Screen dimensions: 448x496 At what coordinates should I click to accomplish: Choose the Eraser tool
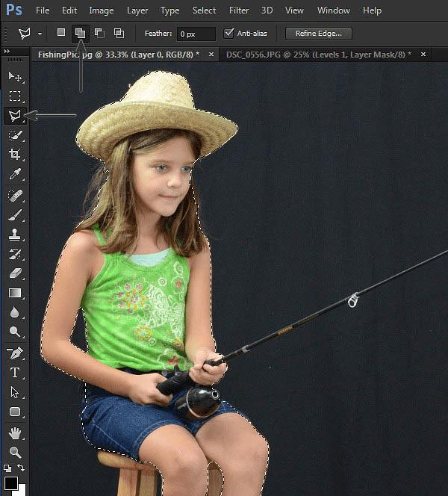pyautogui.click(x=15, y=273)
